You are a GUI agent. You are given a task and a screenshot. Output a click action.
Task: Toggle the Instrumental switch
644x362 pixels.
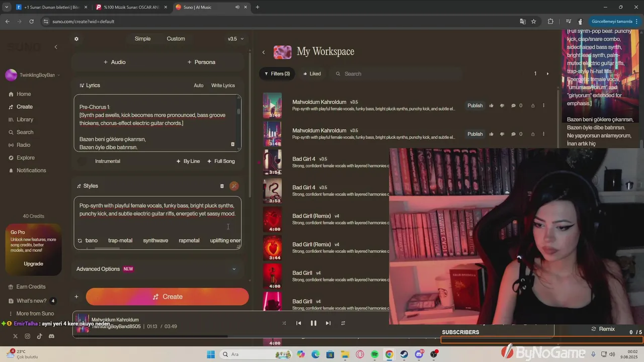84,161
